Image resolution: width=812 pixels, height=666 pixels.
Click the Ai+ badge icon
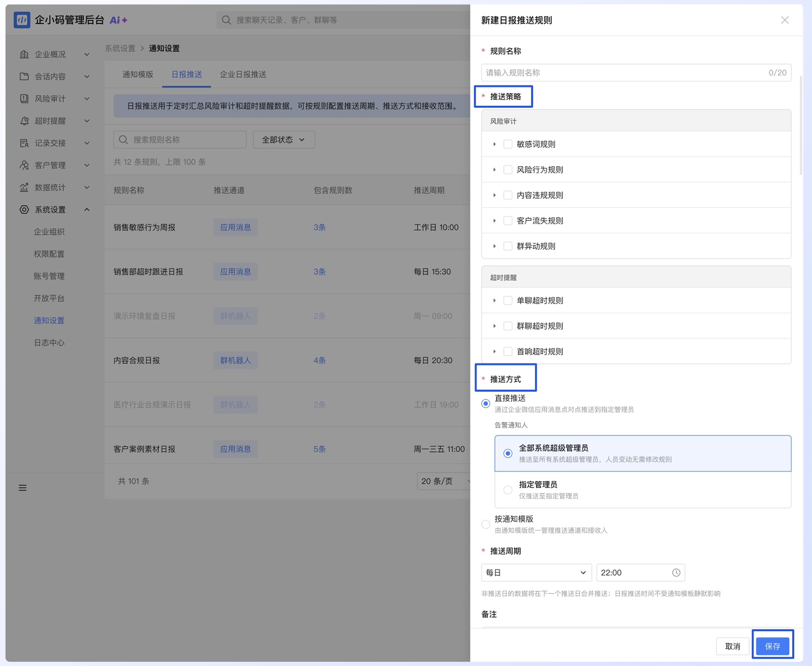[x=118, y=20]
